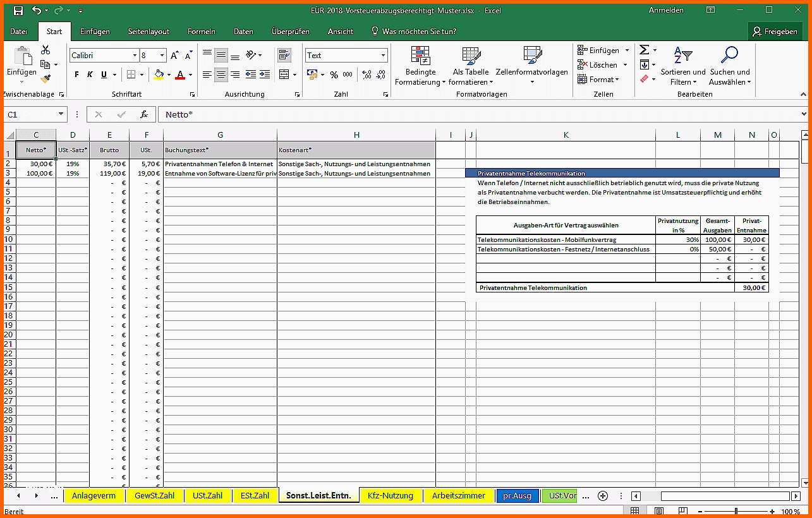This screenshot has height=518, width=812.
Task: Insert function with the fx icon
Action: click(144, 114)
